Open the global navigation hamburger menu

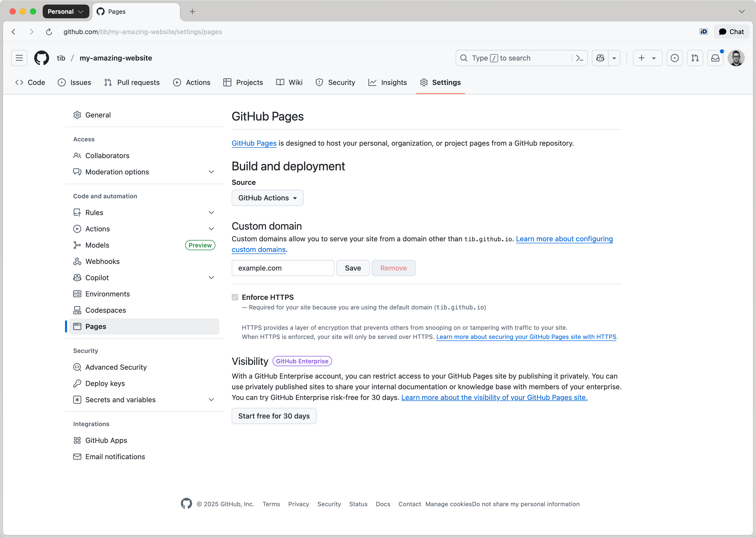19,58
